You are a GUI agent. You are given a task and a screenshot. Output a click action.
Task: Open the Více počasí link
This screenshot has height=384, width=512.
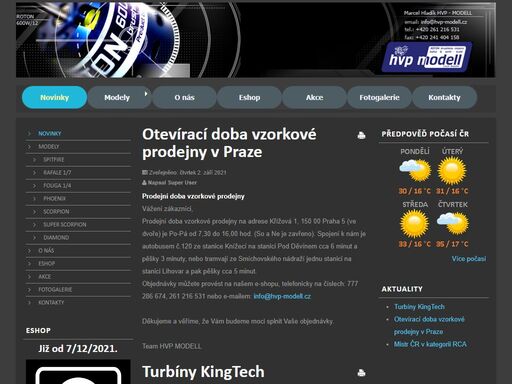(x=469, y=259)
